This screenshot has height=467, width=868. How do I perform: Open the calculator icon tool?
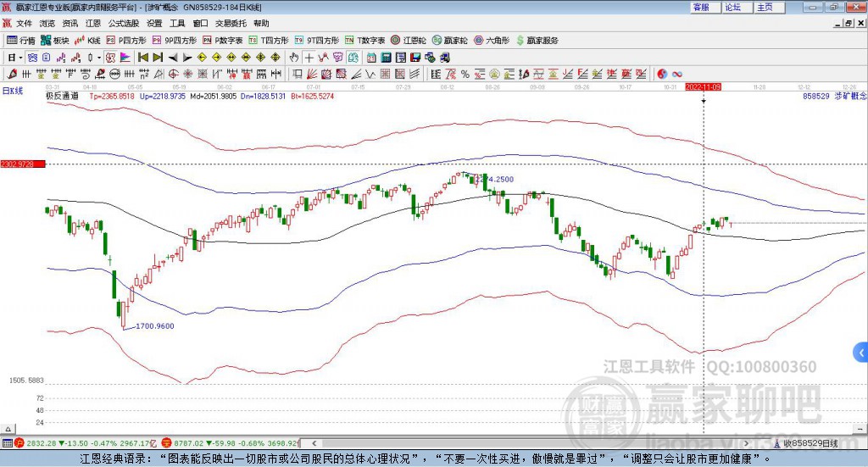click(x=387, y=58)
